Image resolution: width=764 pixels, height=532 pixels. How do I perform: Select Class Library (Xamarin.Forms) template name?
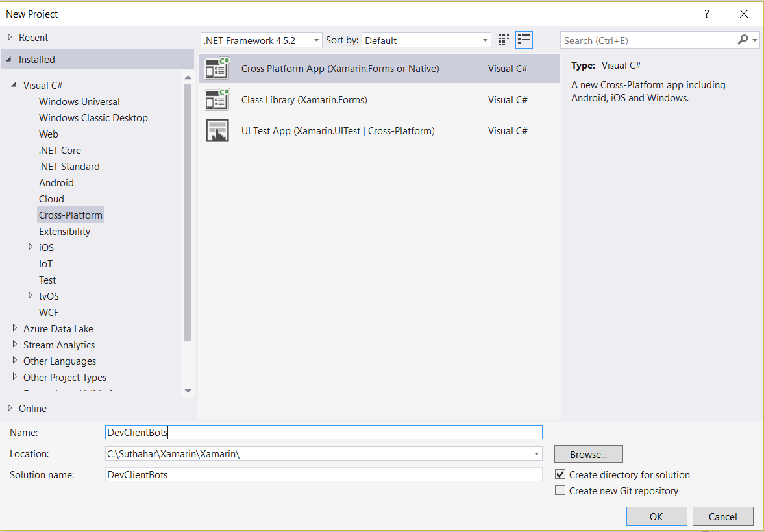pos(304,100)
